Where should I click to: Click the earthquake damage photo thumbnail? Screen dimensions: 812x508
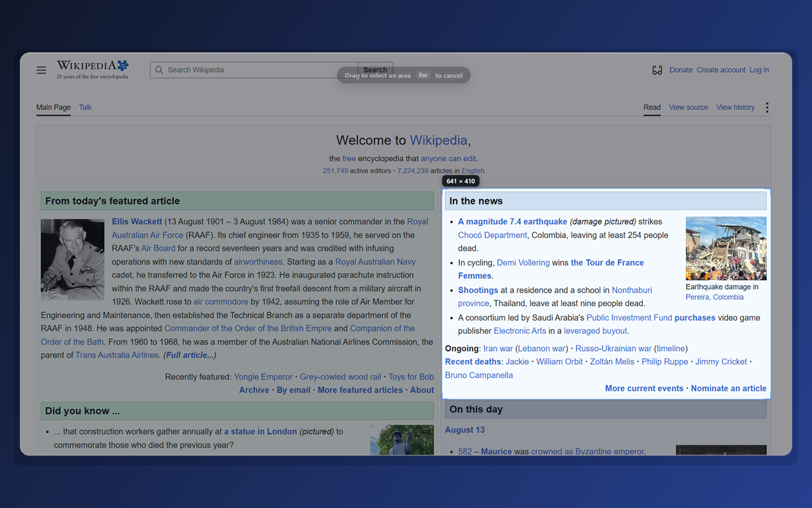coord(726,248)
